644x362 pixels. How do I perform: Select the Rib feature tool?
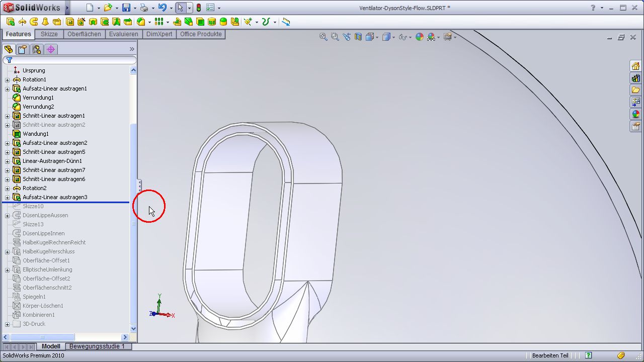[177, 22]
